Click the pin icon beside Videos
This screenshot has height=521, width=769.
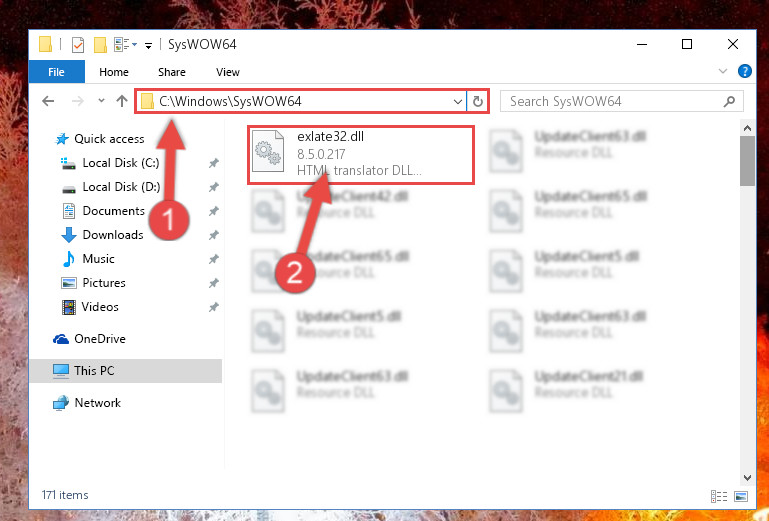213,308
